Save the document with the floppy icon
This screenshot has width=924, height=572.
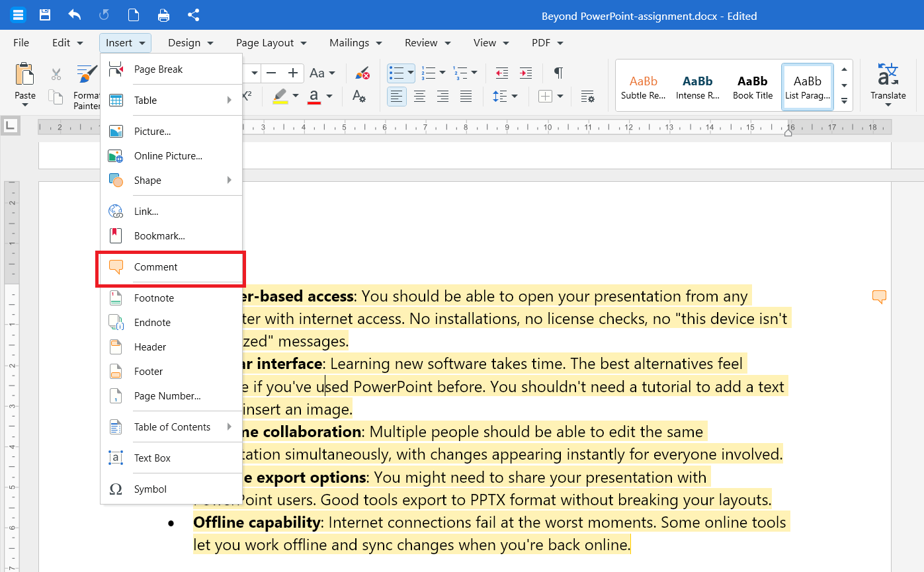[x=45, y=15]
